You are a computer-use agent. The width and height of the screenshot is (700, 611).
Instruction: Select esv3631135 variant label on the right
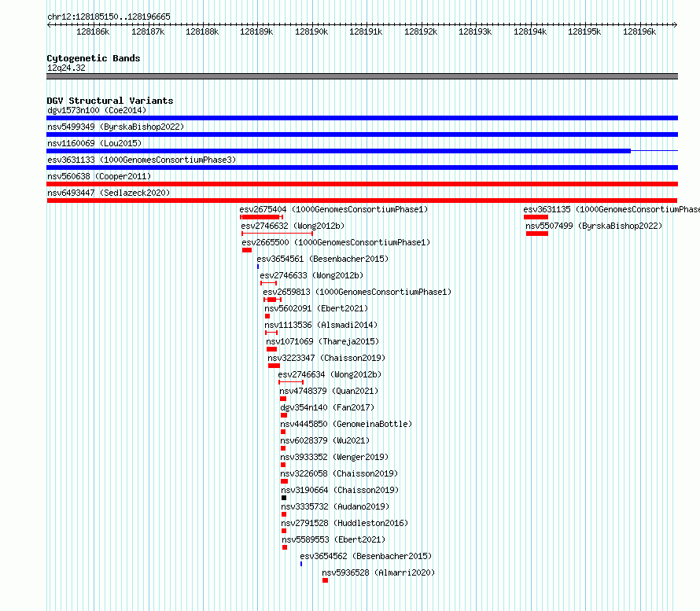coord(612,209)
